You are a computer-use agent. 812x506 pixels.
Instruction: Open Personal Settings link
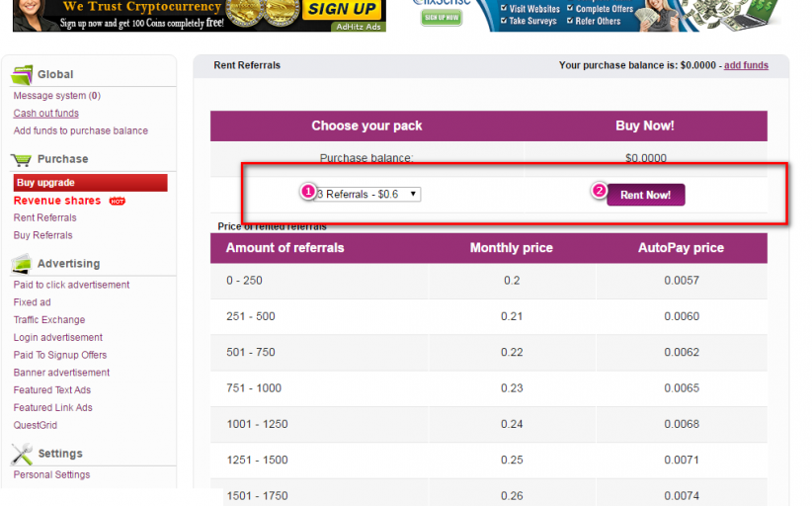(51, 474)
